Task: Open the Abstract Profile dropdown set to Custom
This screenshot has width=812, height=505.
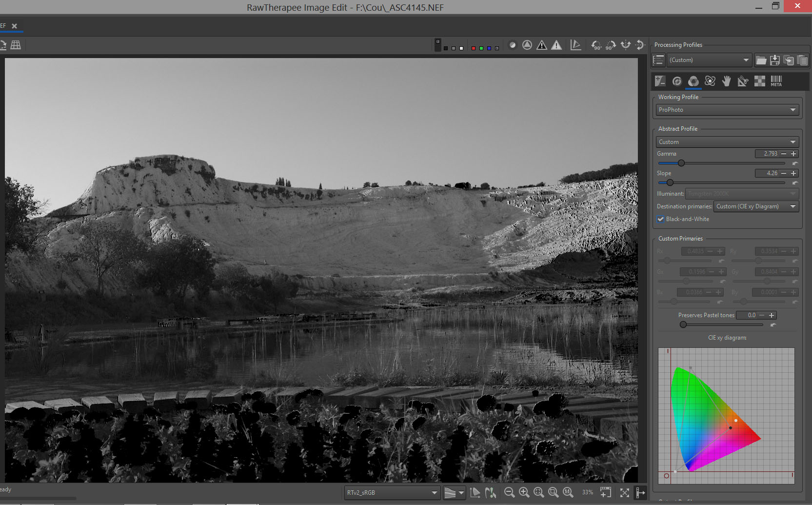Action: coord(727,141)
